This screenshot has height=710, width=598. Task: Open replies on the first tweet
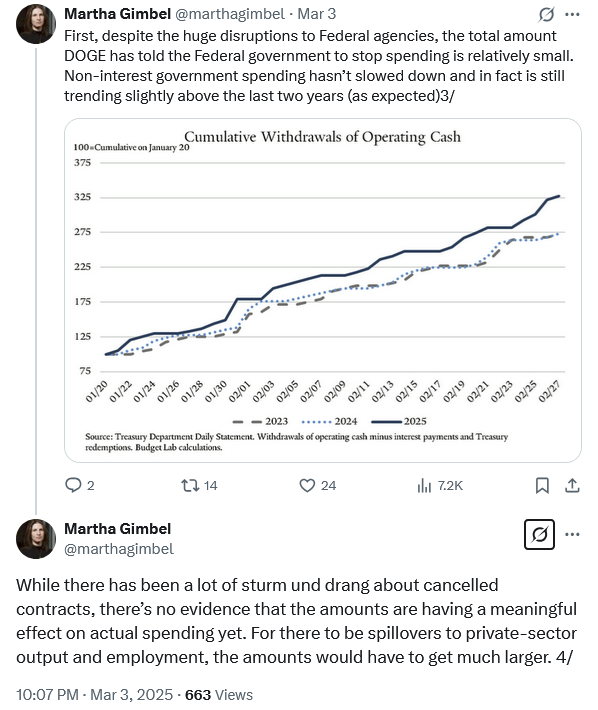[80, 485]
